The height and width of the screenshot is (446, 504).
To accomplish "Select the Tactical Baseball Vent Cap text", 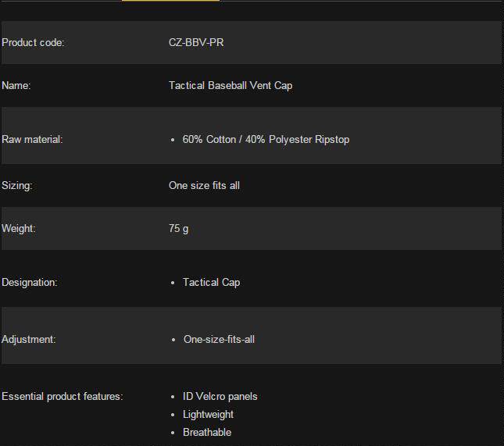I will click(x=231, y=85).
